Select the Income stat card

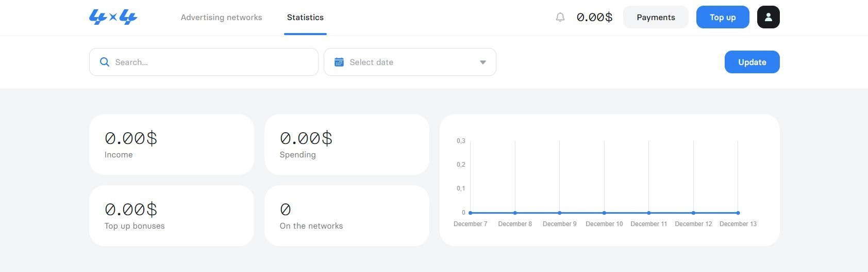click(x=171, y=145)
